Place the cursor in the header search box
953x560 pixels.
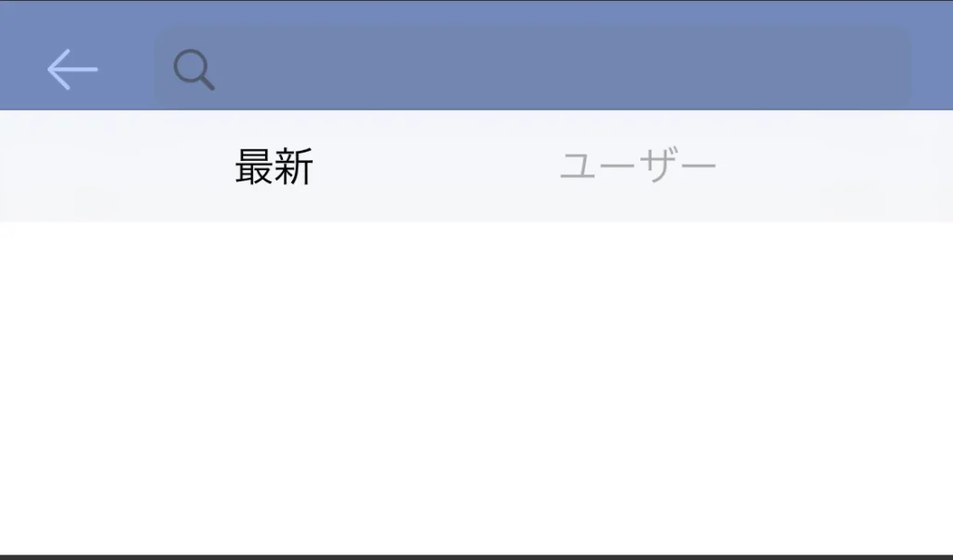(x=532, y=68)
